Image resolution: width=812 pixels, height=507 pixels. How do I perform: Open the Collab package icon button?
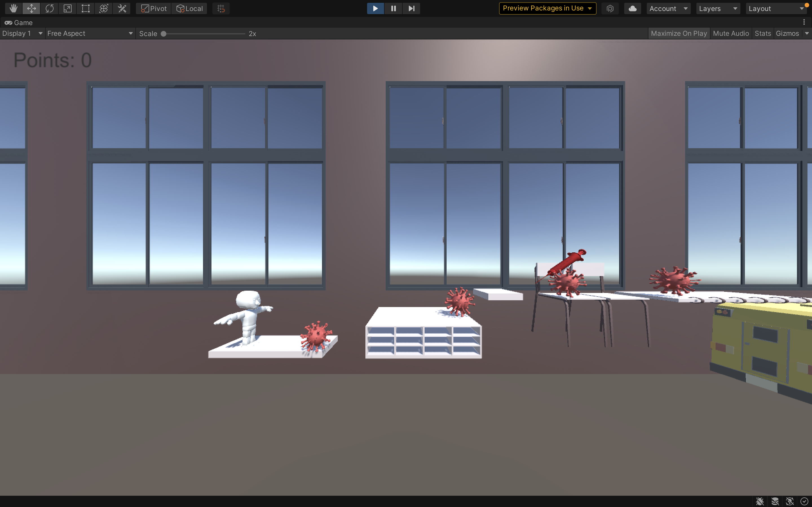click(610, 8)
